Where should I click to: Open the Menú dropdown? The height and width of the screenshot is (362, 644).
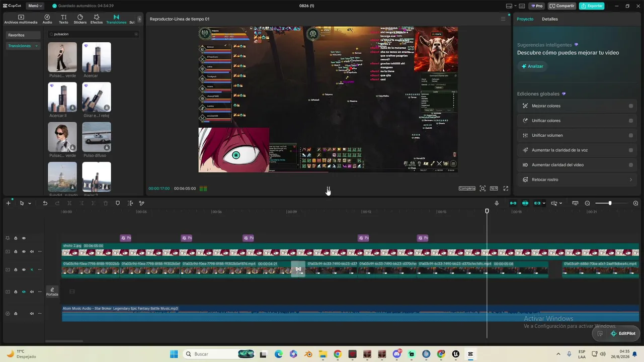coord(35,6)
